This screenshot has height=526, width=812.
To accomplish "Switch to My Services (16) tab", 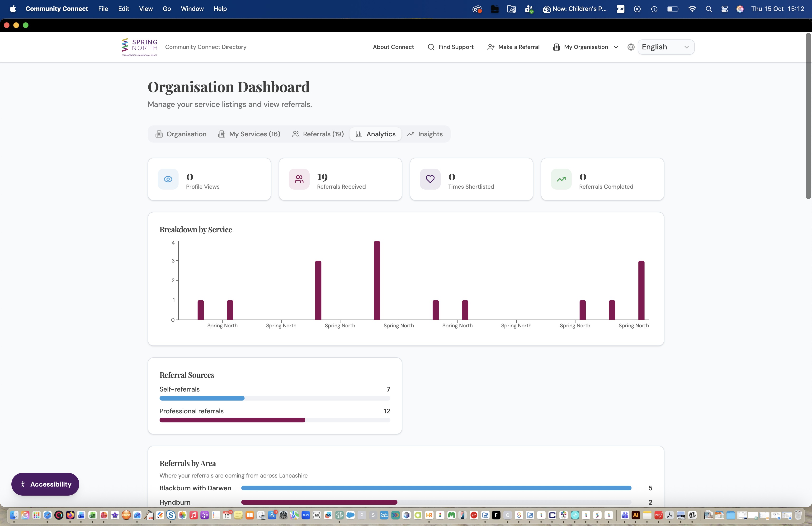I will 249,134.
